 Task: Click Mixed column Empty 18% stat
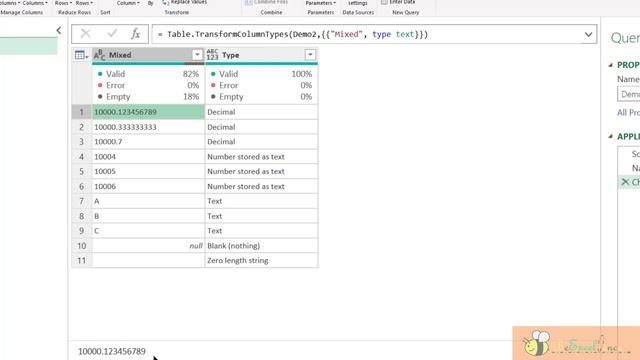tap(148, 97)
